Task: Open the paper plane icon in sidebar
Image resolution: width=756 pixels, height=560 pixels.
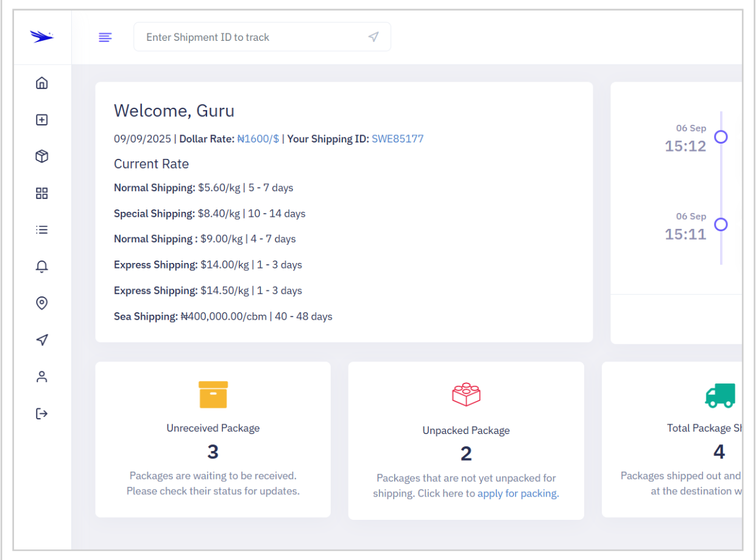Action: coord(41,340)
